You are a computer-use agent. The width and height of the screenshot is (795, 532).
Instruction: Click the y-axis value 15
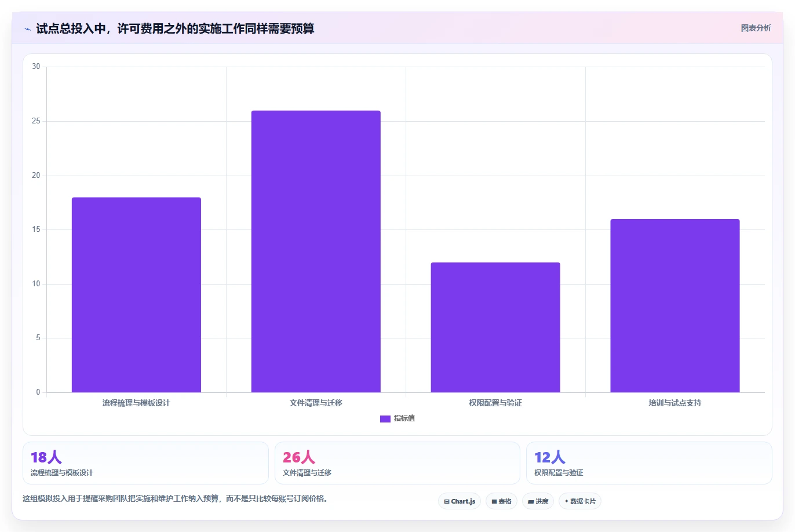(37, 229)
